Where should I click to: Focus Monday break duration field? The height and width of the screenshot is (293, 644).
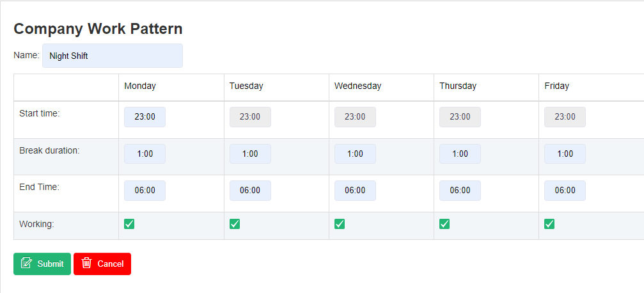tap(145, 154)
